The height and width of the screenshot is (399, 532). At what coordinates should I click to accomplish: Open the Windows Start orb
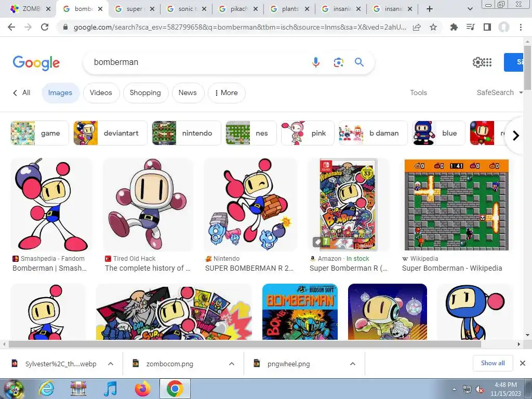pos(13,389)
